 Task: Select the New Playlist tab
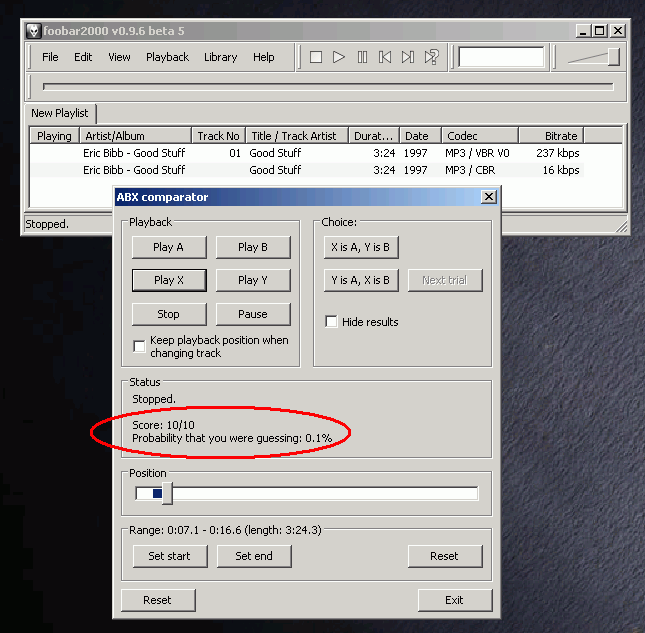click(60, 113)
